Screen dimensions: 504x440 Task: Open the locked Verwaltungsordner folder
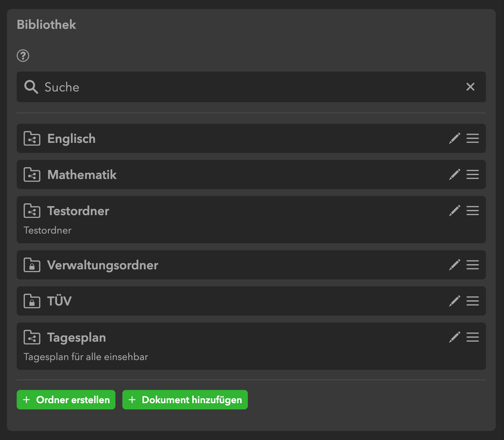tap(103, 265)
